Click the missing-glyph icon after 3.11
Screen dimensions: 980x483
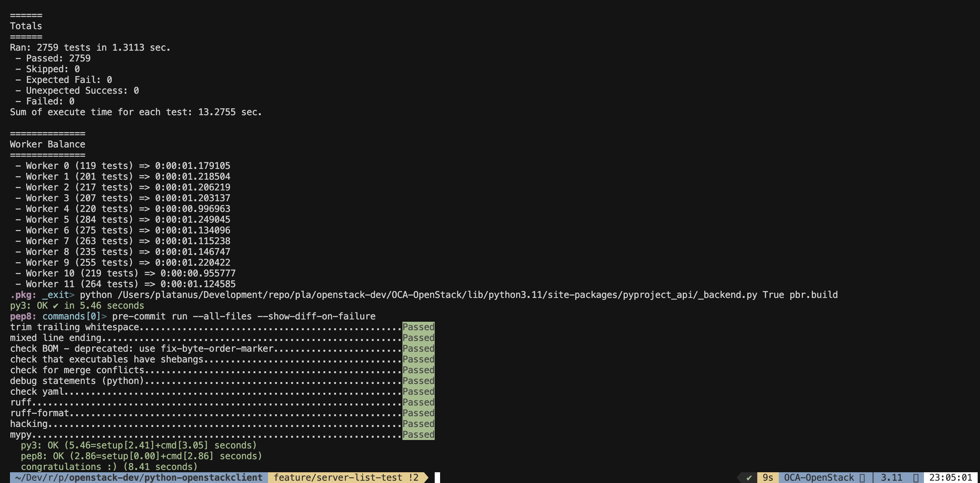click(x=916, y=478)
